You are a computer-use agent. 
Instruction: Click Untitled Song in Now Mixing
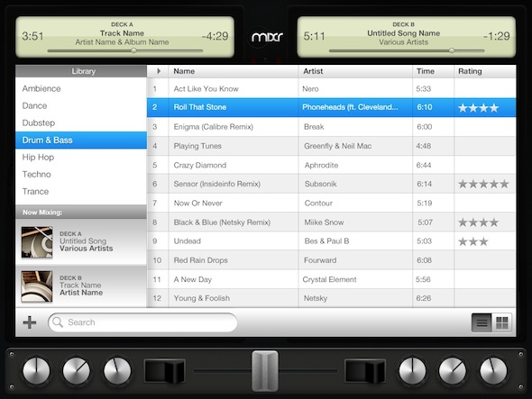pyautogui.click(x=83, y=241)
